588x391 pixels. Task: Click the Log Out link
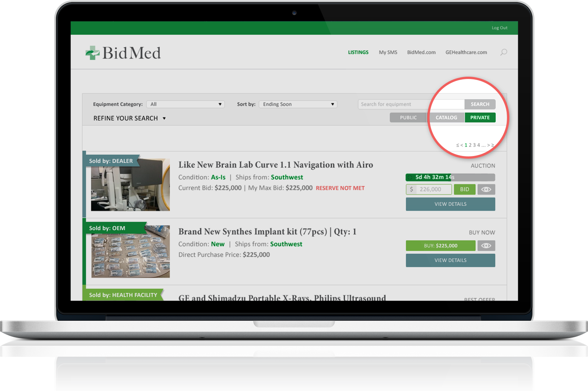[x=499, y=28]
